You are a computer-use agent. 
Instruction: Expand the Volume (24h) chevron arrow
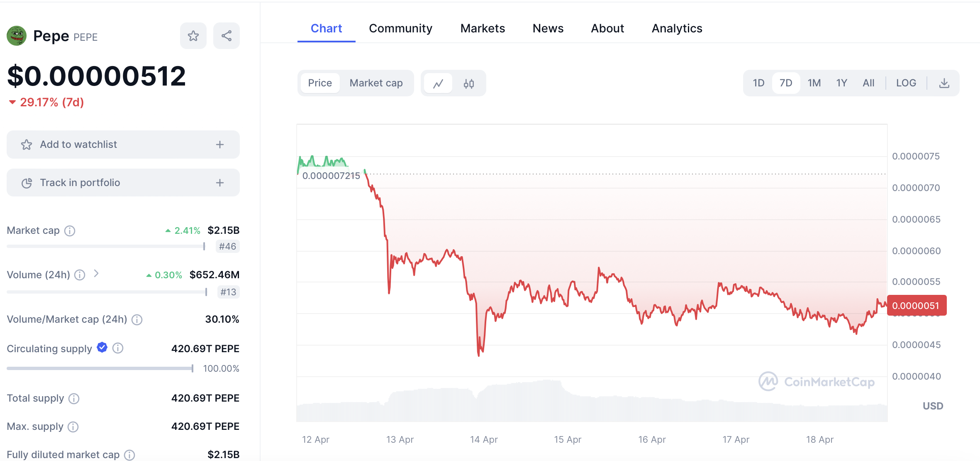96,273
